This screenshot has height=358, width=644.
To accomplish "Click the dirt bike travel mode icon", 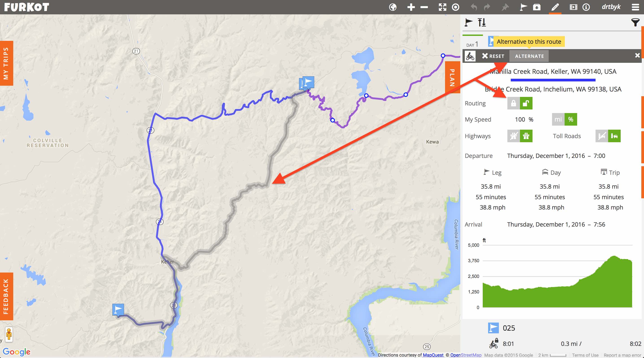I will [470, 56].
